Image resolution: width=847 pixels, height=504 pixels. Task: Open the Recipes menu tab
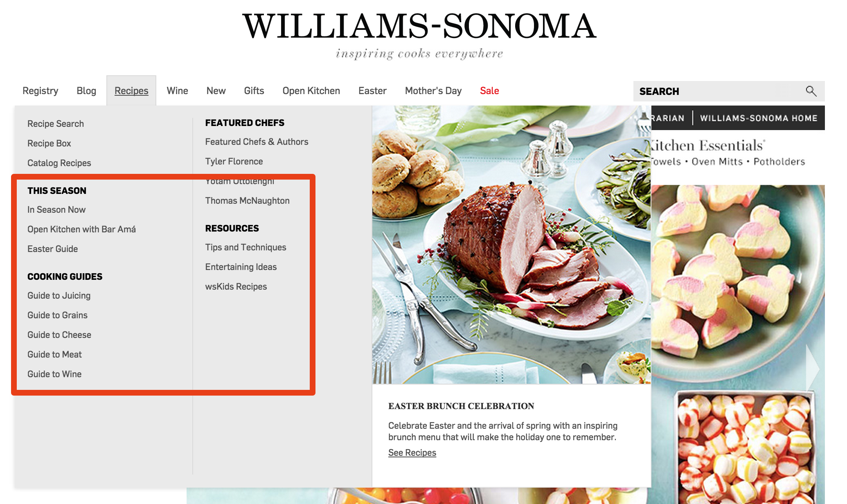click(x=131, y=90)
